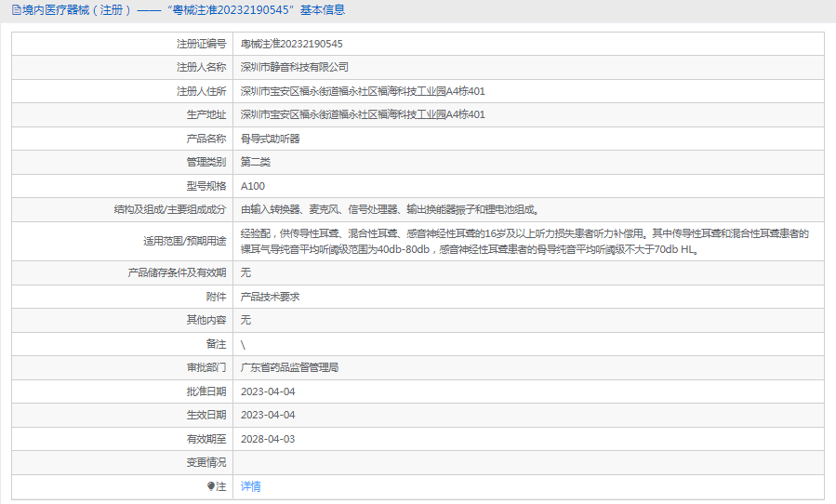
Task: Click attachment value 产品技术要求
Action: click(x=271, y=297)
